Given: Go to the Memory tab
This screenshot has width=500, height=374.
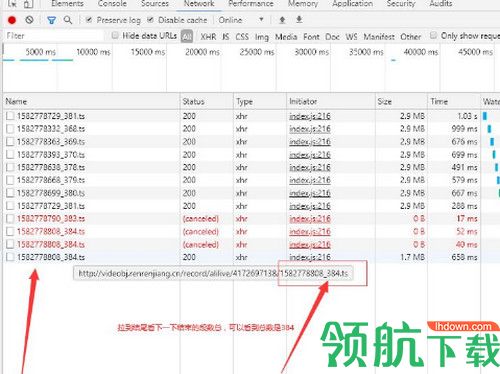Looking at the screenshot, I should (303, 4).
